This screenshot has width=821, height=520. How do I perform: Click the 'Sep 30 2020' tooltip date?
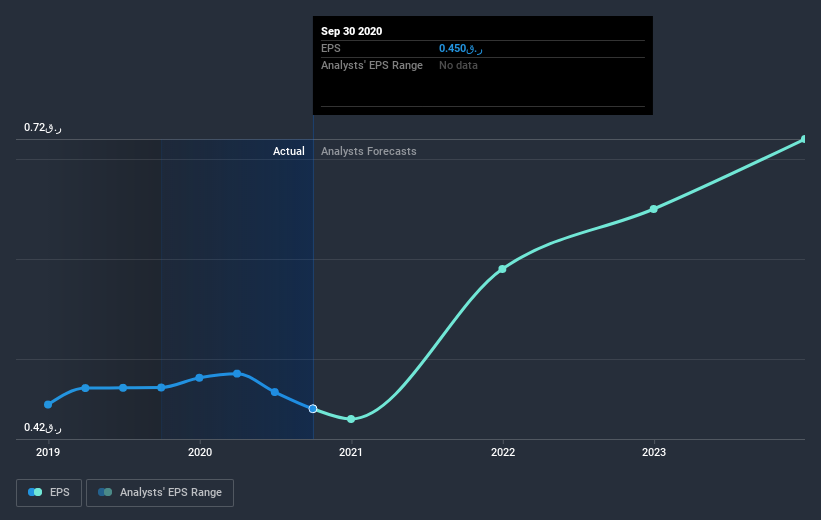tap(351, 31)
